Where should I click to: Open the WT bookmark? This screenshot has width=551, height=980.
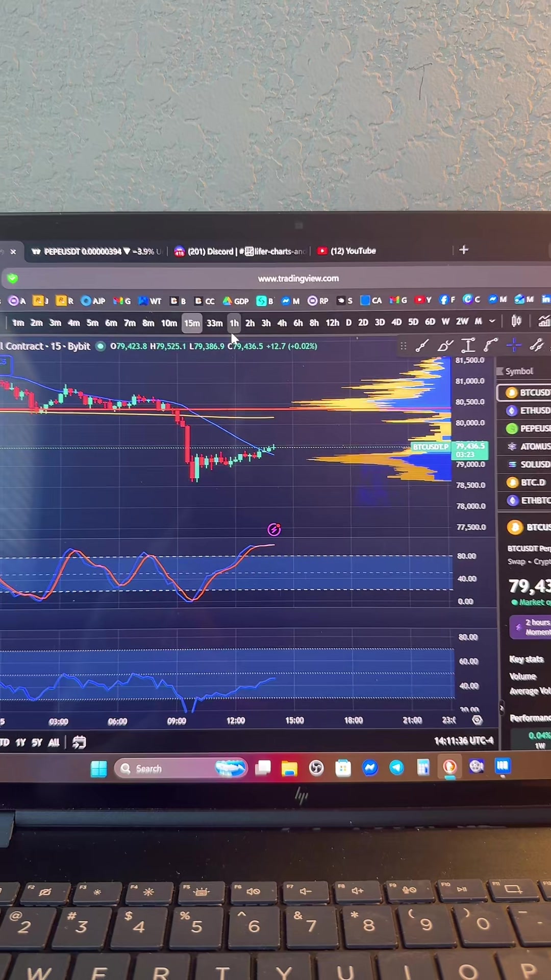(150, 301)
